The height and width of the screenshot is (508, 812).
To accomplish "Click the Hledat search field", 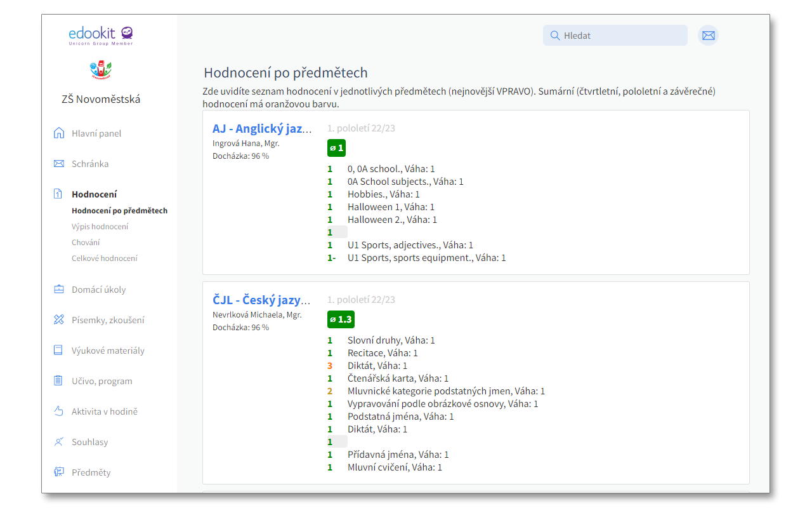I will [622, 36].
